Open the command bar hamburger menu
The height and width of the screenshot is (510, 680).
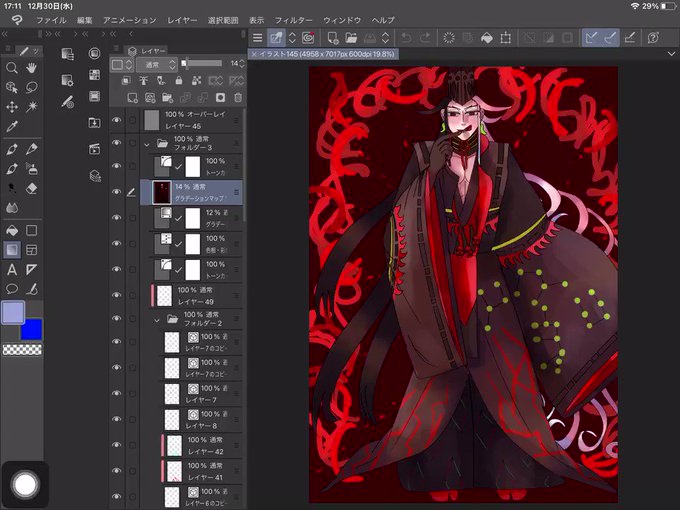tap(258, 38)
